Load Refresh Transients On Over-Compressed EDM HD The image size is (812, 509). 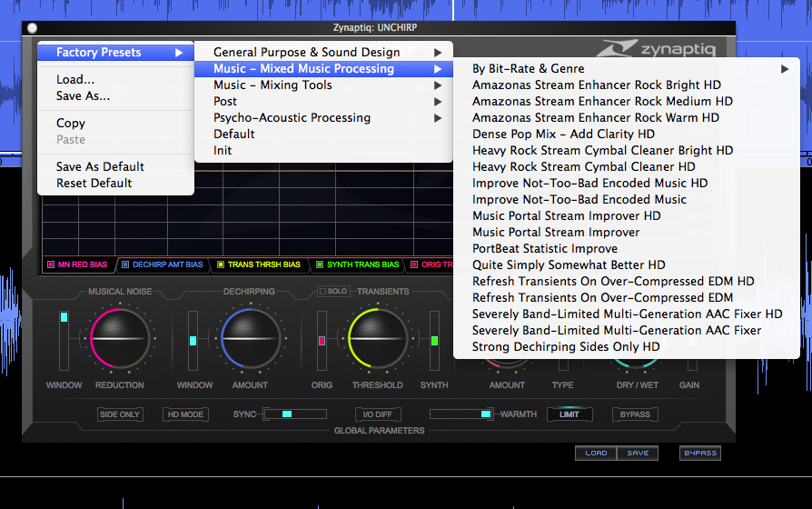[627, 282]
